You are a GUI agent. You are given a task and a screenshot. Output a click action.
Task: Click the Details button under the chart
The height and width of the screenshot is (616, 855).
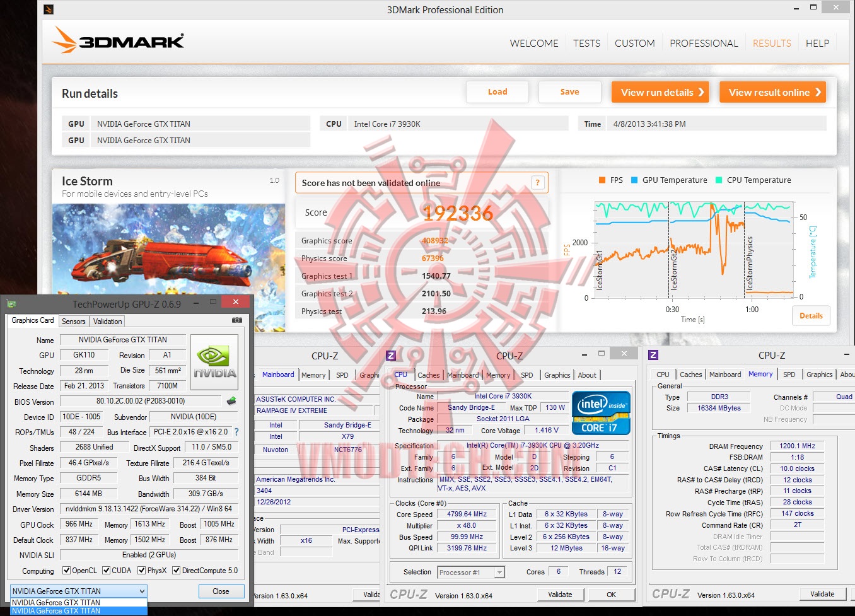(x=811, y=316)
